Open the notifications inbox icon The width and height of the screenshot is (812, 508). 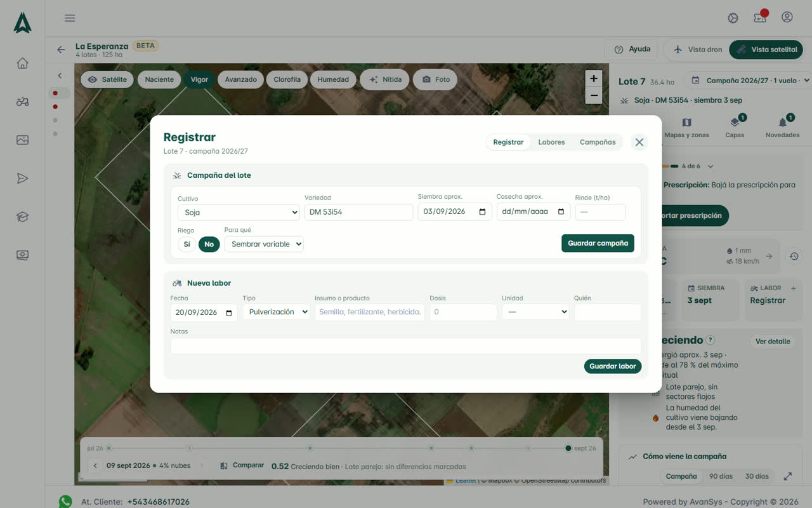point(760,18)
